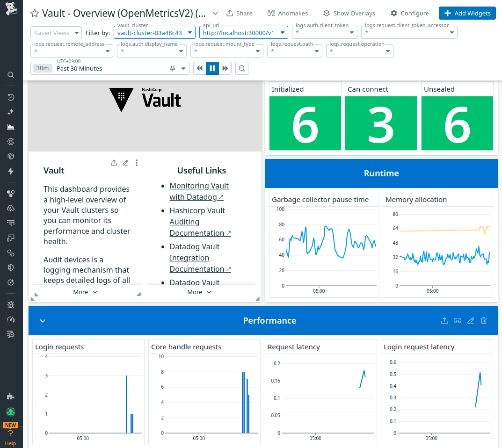Screen dimensions: 502x448
Task: Click the pencil edit icon on Vault note
Action: (125, 163)
